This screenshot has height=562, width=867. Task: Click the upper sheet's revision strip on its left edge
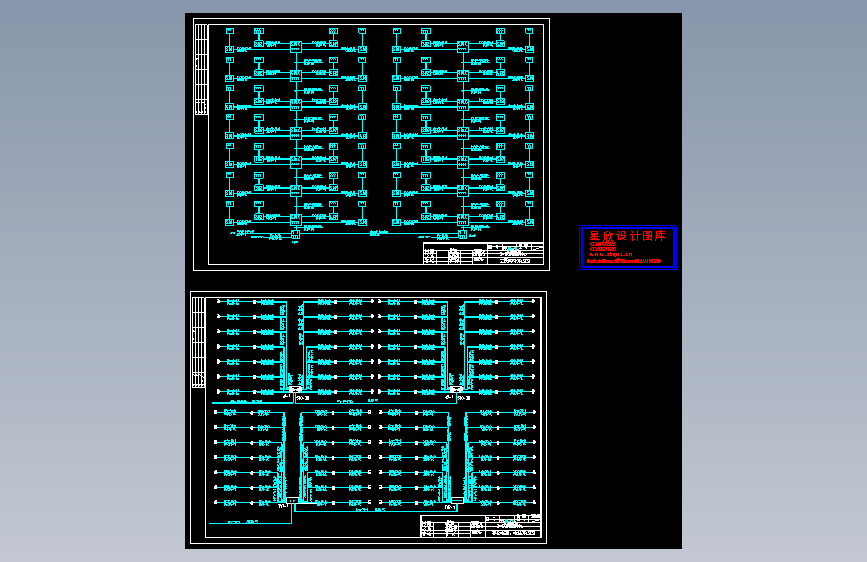[201, 70]
